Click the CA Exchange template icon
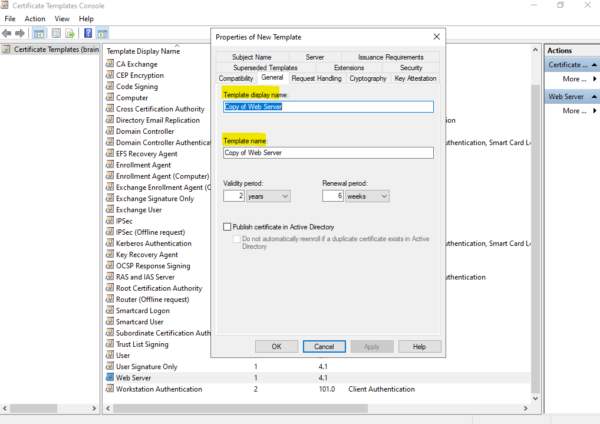The height and width of the screenshot is (424, 600). pos(110,64)
